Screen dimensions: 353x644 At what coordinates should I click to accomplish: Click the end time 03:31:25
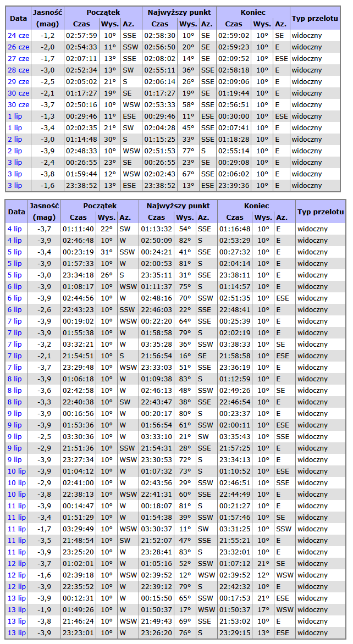coord(234,528)
